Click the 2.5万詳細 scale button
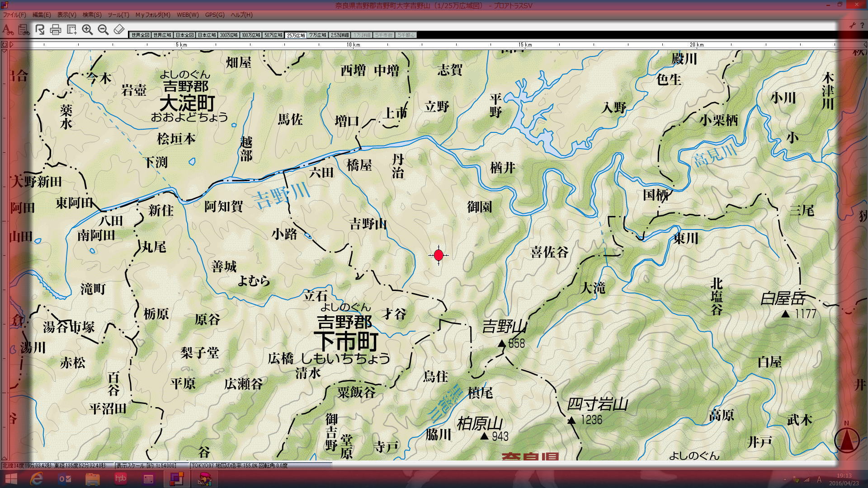 click(x=340, y=35)
